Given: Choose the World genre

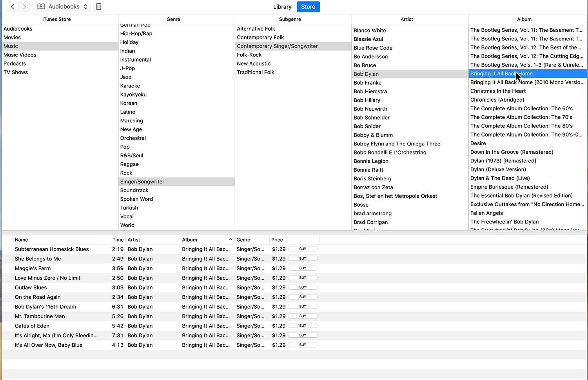Looking at the screenshot, I should point(176,225).
